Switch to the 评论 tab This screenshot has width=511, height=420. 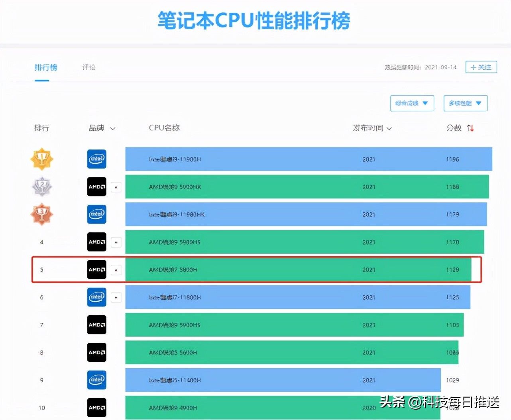pos(88,67)
